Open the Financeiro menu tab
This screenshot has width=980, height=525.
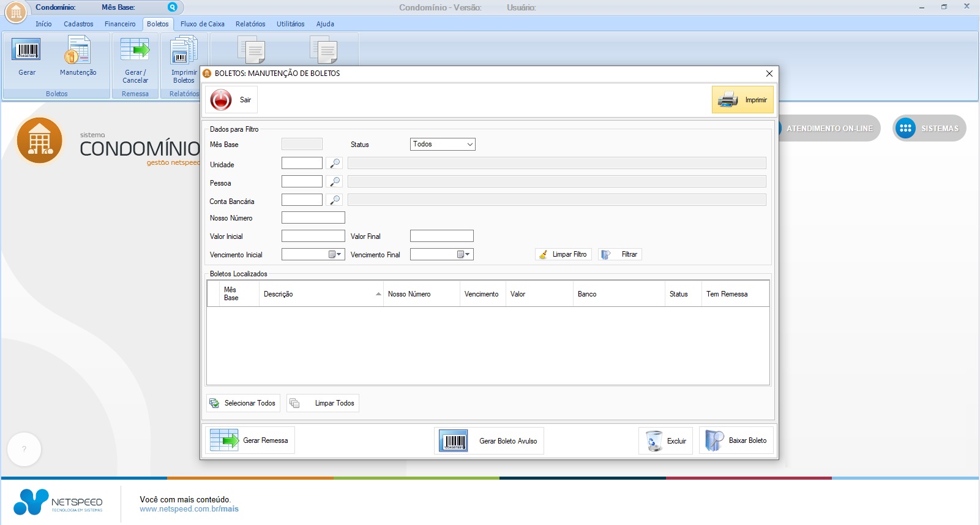pos(120,24)
